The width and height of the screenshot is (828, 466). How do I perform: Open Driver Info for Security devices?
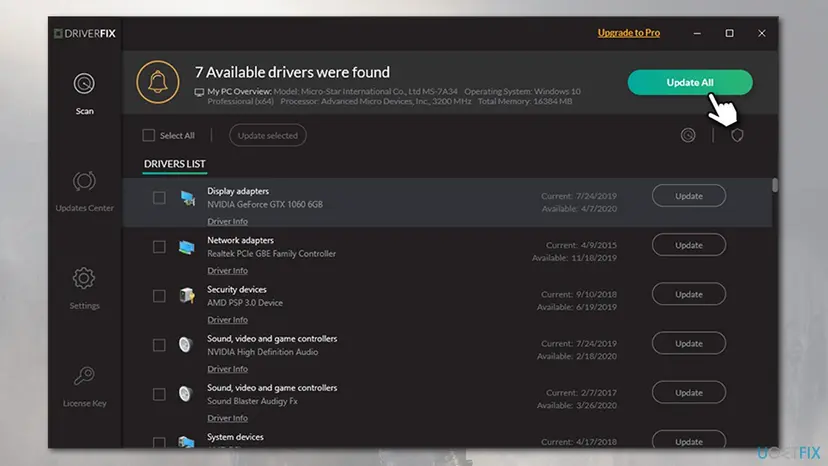click(227, 320)
